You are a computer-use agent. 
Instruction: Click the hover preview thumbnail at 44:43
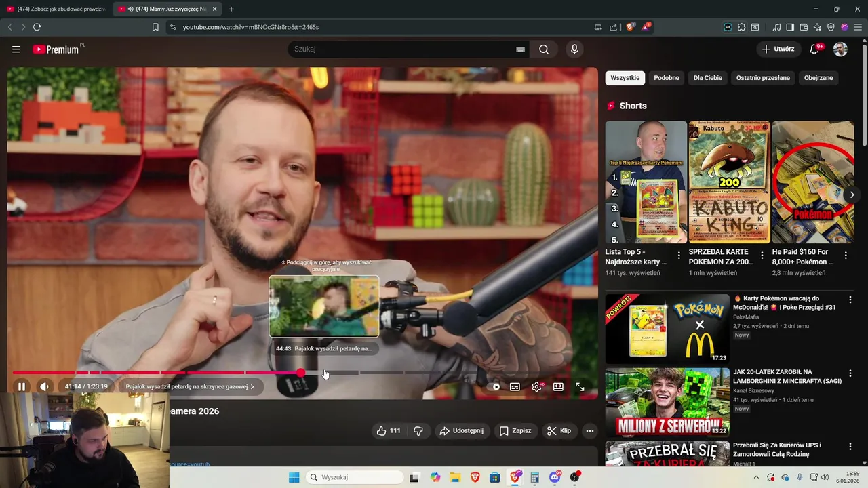tap(324, 306)
